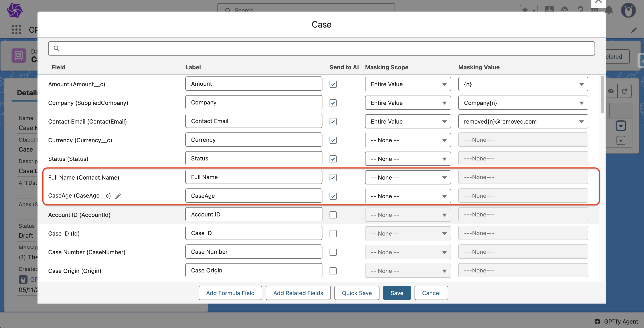
Task: Open Masking Scope dropdown for Currency
Action: tap(408, 140)
